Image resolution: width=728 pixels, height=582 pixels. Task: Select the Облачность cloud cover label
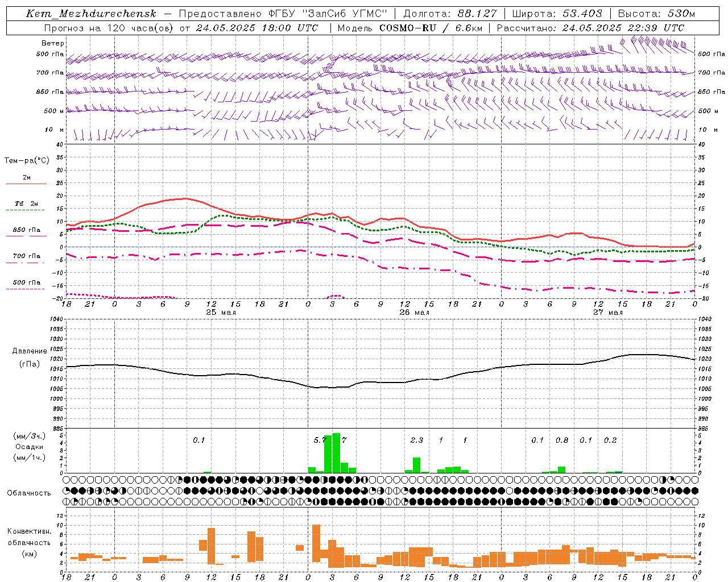[29, 493]
